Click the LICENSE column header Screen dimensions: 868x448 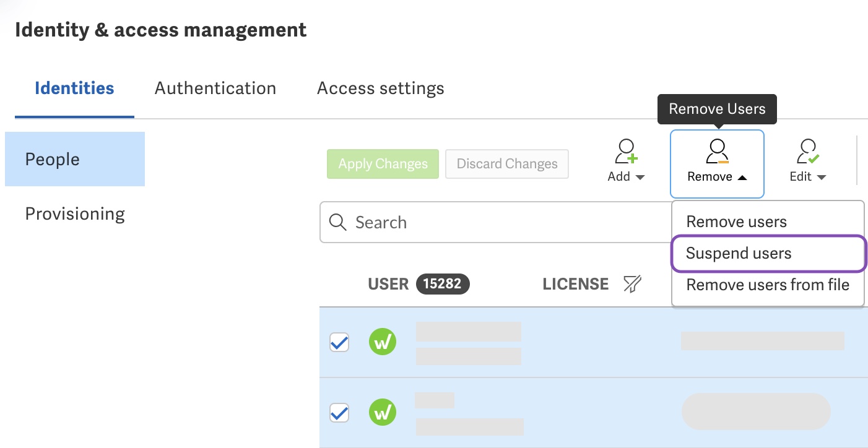[576, 285]
